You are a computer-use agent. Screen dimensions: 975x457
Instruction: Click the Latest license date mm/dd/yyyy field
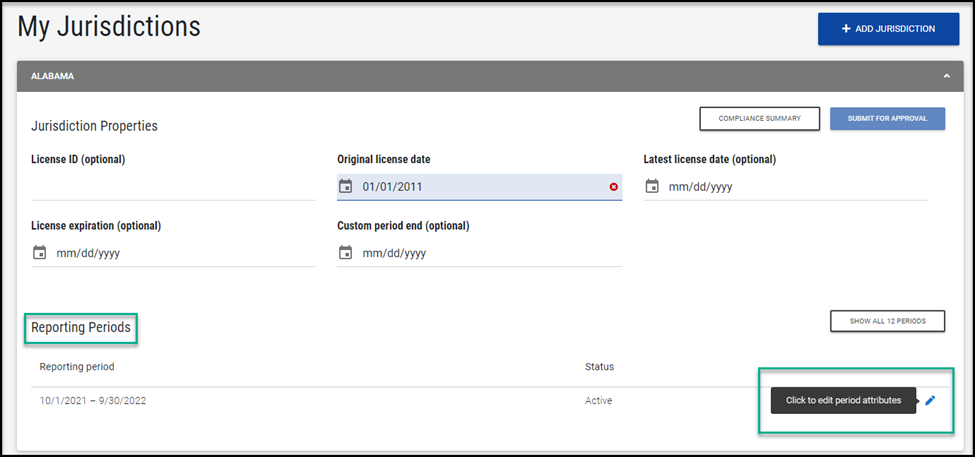click(702, 187)
